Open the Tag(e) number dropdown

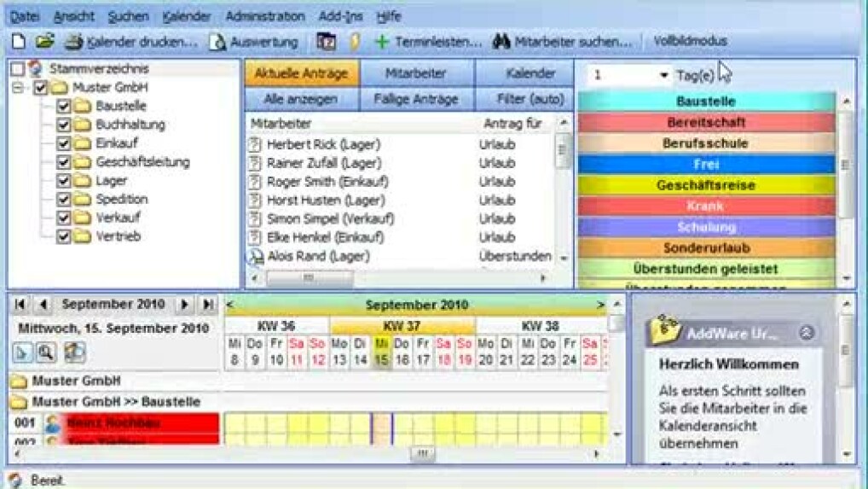tap(663, 76)
